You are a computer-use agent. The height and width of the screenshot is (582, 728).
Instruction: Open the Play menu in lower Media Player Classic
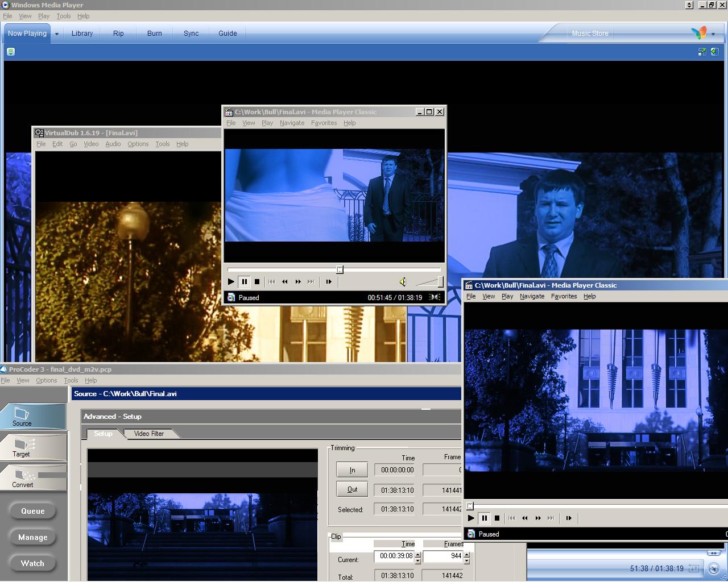[x=507, y=296]
